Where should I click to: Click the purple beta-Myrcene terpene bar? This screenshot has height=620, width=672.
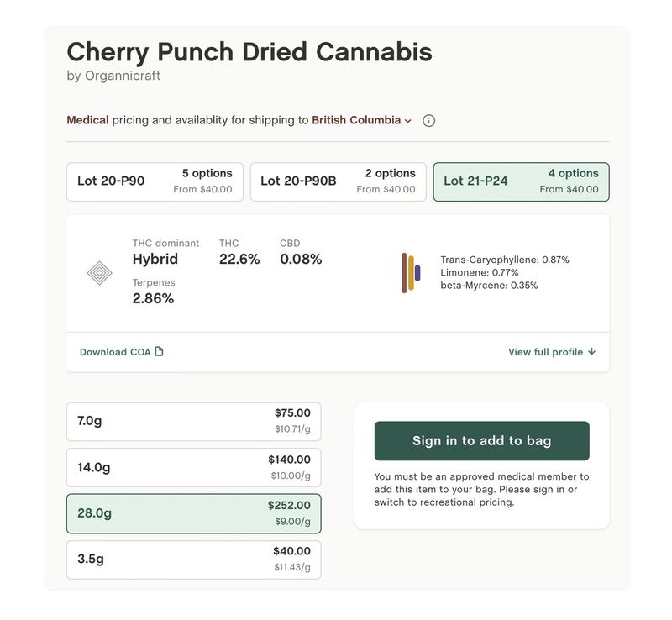click(417, 273)
